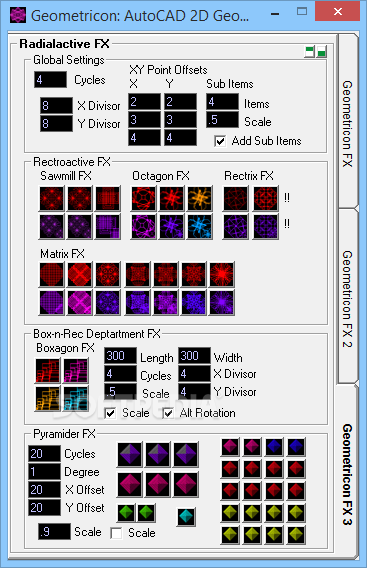
Task: Select the second purple Rectrix FX icon
Action: click(x=266, y=226)
